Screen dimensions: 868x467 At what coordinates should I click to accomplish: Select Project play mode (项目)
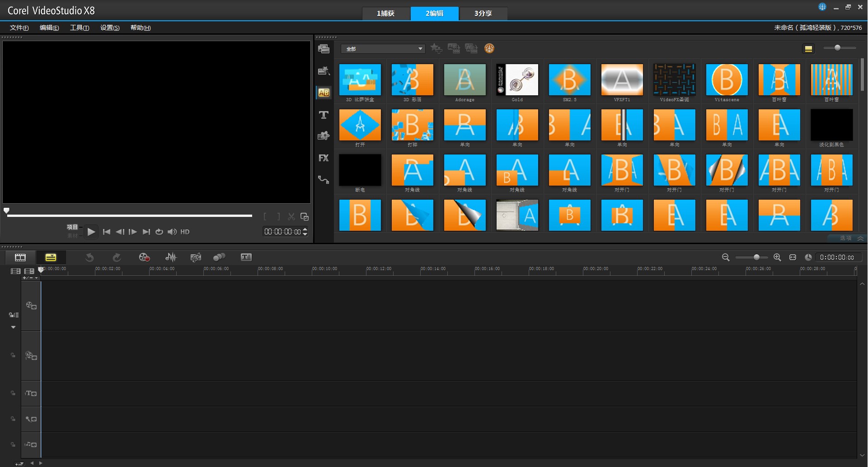pyautogui.click(x=72, y=227)
